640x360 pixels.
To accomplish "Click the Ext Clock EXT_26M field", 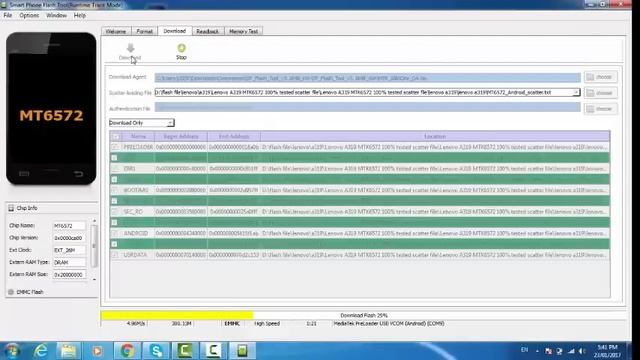I will pos(69,250).
